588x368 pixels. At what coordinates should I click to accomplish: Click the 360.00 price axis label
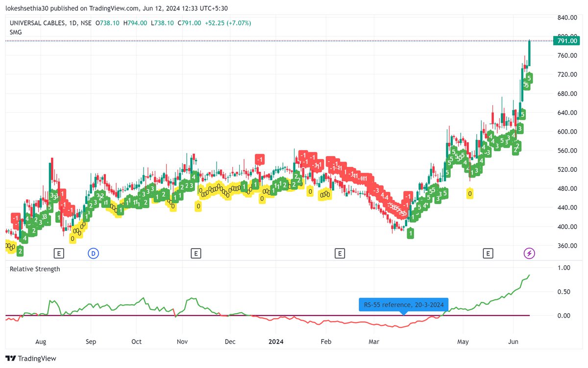(568, 246)
